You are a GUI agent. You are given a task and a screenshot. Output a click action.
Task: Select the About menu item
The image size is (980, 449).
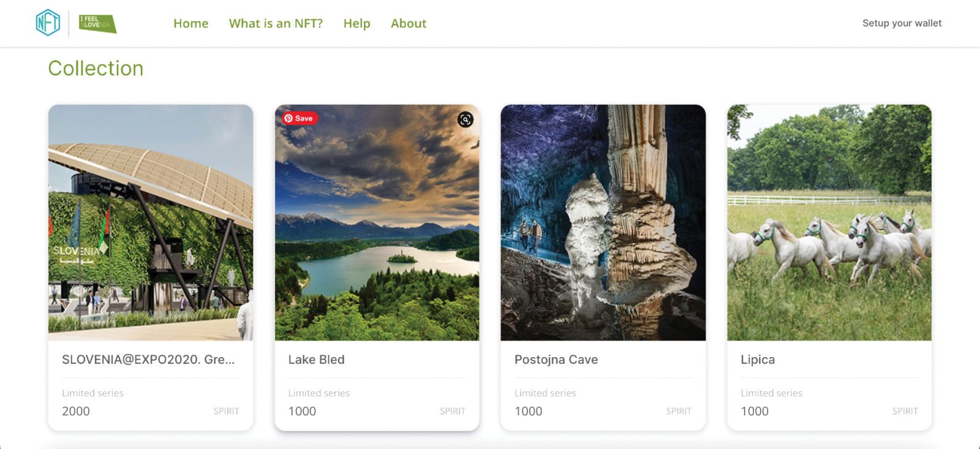(x=409, y=23)
